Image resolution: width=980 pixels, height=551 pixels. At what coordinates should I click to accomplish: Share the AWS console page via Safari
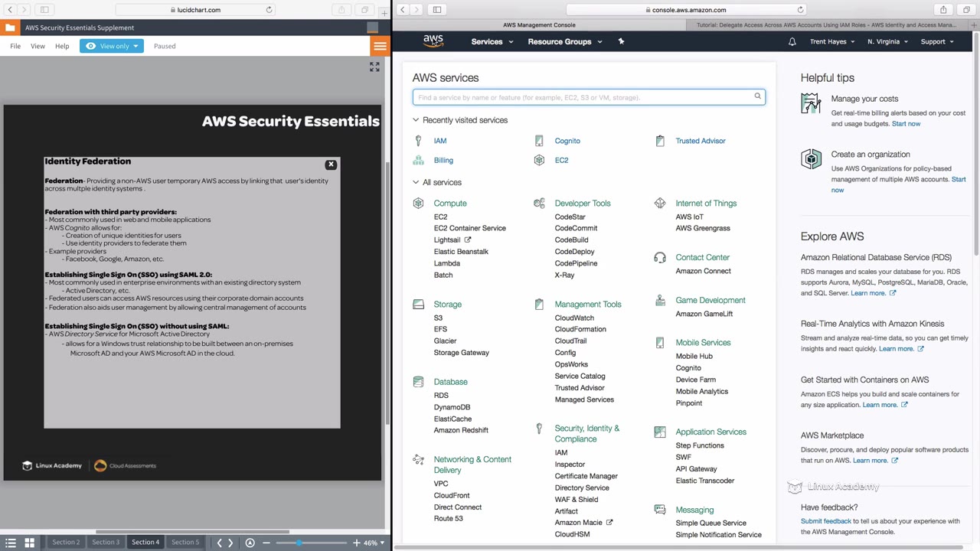(x=943, y=10)
